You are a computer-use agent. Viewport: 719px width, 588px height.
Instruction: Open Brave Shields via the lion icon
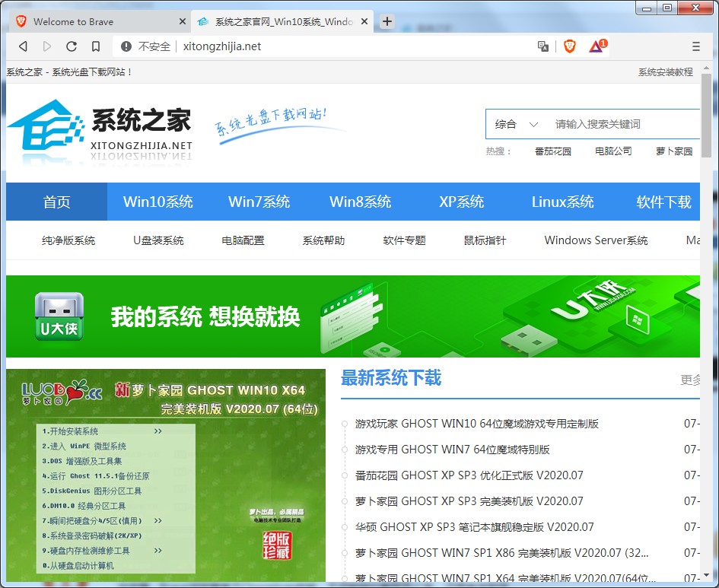click(572, 46)
